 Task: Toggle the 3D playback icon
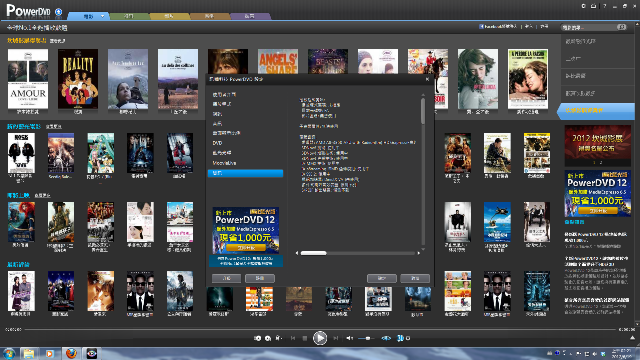pos(400,338)
